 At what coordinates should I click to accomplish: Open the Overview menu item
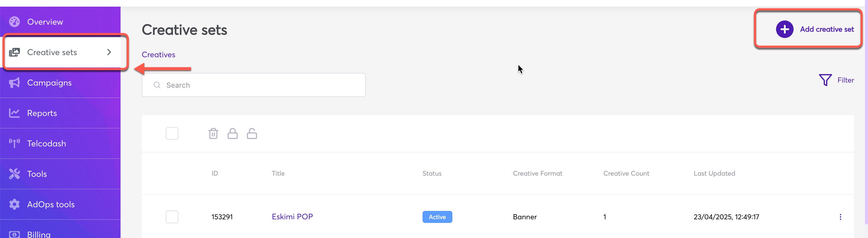pyautogui.click(x=45, y=22)
